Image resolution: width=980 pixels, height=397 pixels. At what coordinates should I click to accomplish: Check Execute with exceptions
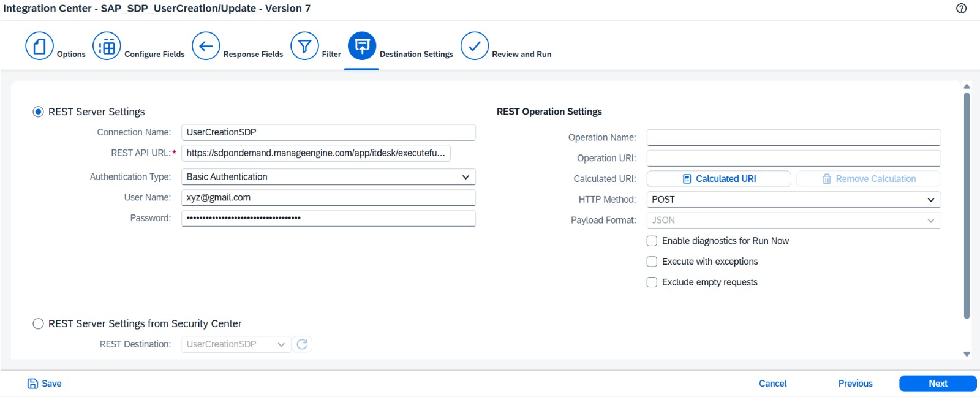[x=652, y=262]
